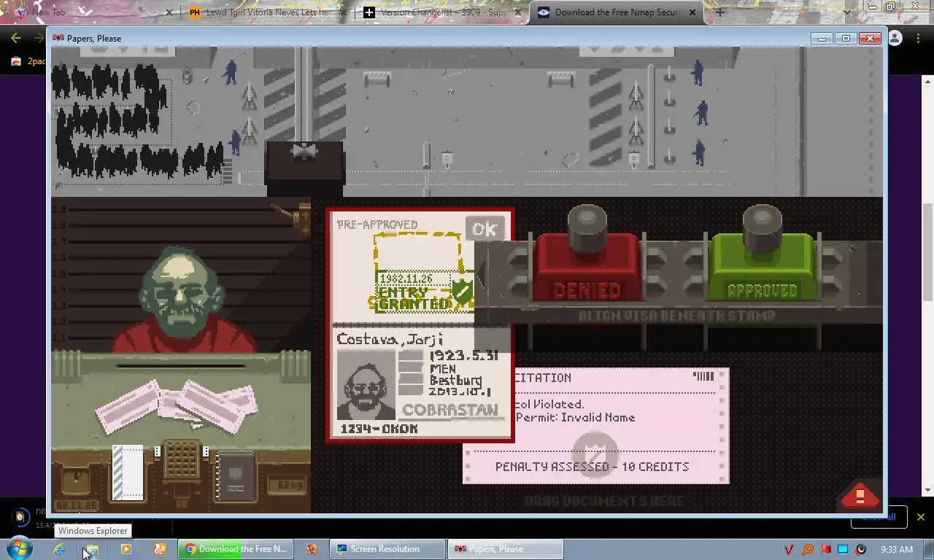The image size is (934, 560).
Task: Close the New Tab browser tab
Action: pyautogui.click(x=169, y=12)
